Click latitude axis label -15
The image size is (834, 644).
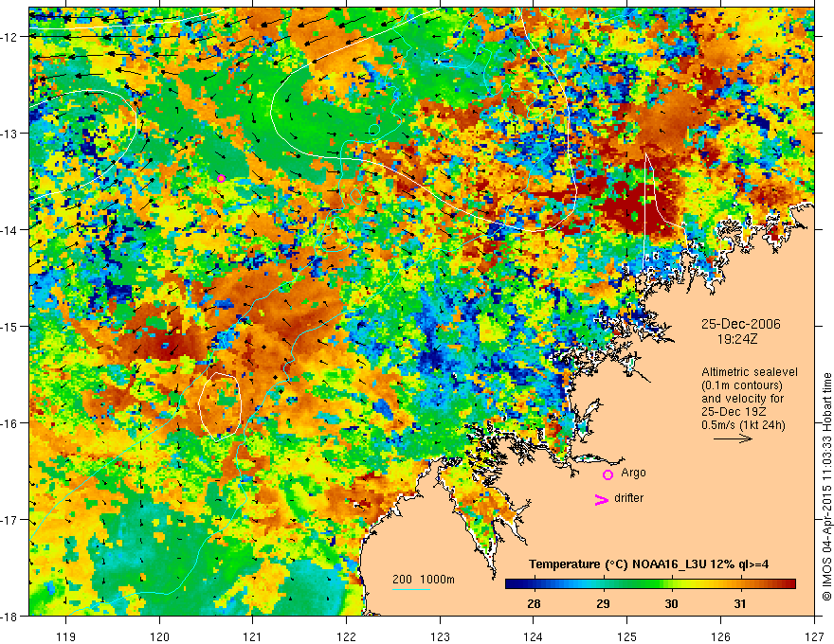[10, 326]
